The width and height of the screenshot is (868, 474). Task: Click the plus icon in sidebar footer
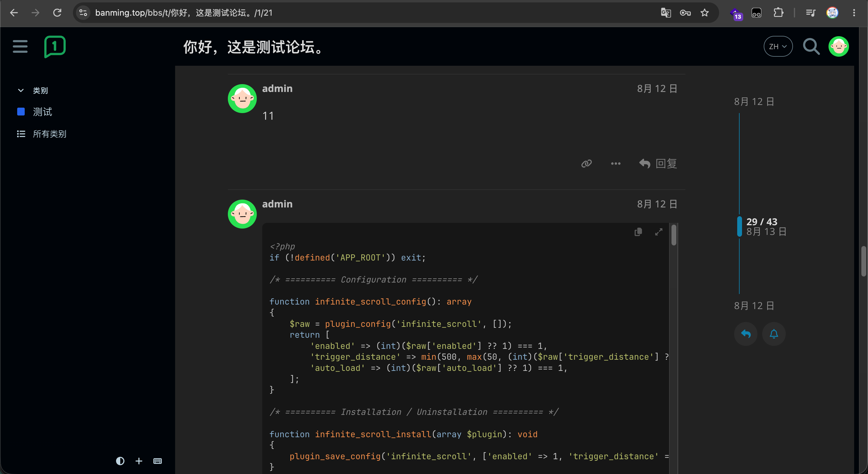[x=139, y=461]
